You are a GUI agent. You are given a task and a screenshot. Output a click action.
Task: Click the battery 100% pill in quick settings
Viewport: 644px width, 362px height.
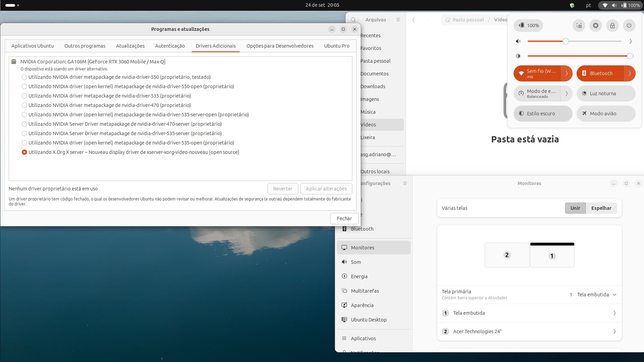[529, 25]
